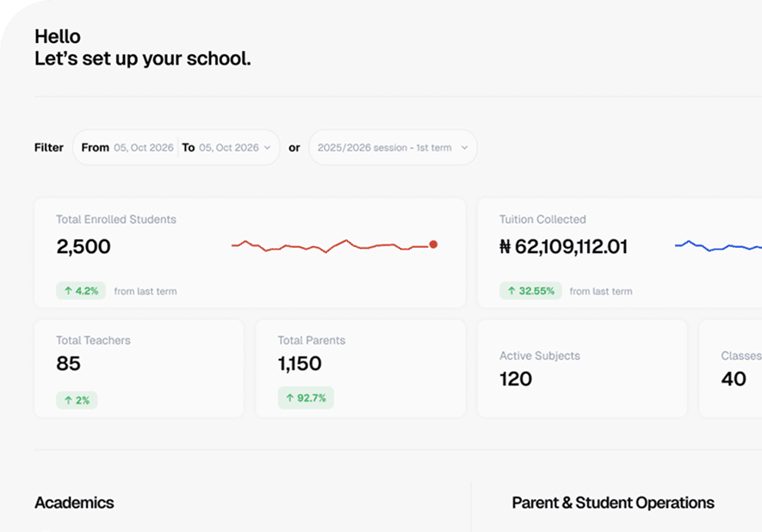
Task: Click the 4.2% growth badge
Action: (x=81, y=291)
